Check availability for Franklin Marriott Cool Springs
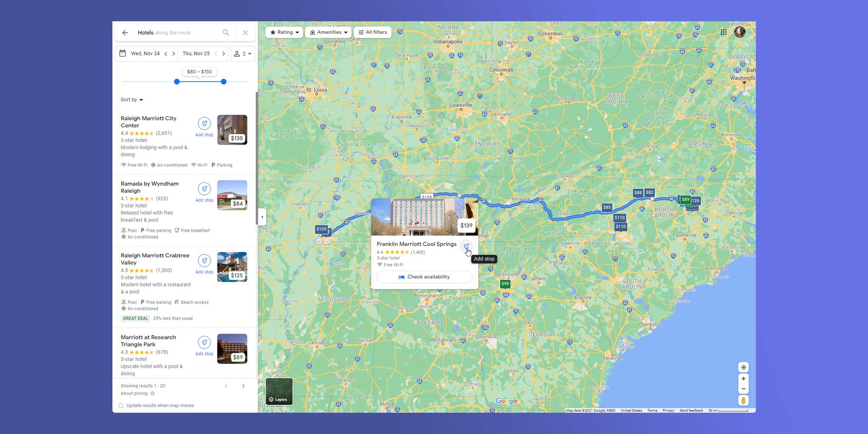 424,277
